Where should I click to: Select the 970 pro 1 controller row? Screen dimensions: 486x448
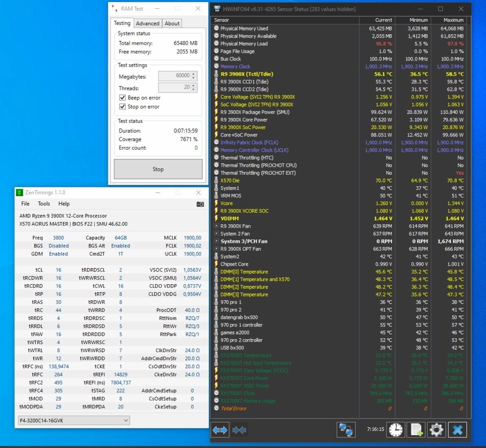click(339, 325)
